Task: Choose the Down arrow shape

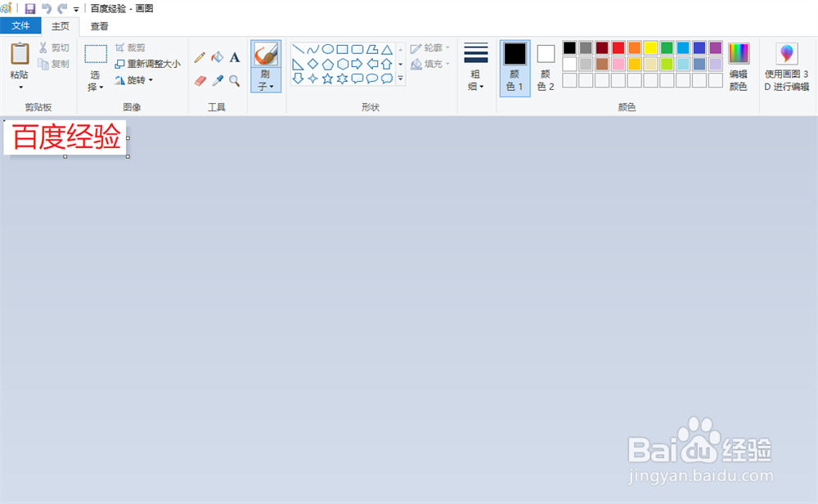Action: (x=298, y=79)
